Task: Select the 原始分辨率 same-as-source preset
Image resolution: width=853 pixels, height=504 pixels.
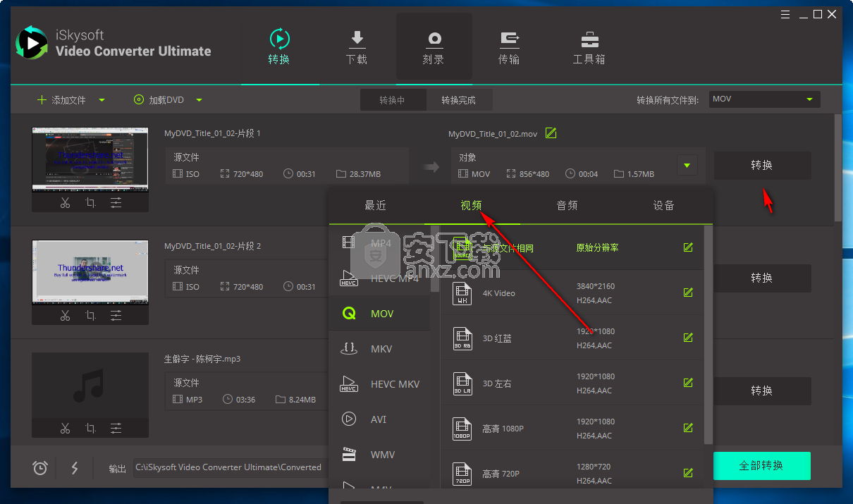Action: click(x=572, y=247)
